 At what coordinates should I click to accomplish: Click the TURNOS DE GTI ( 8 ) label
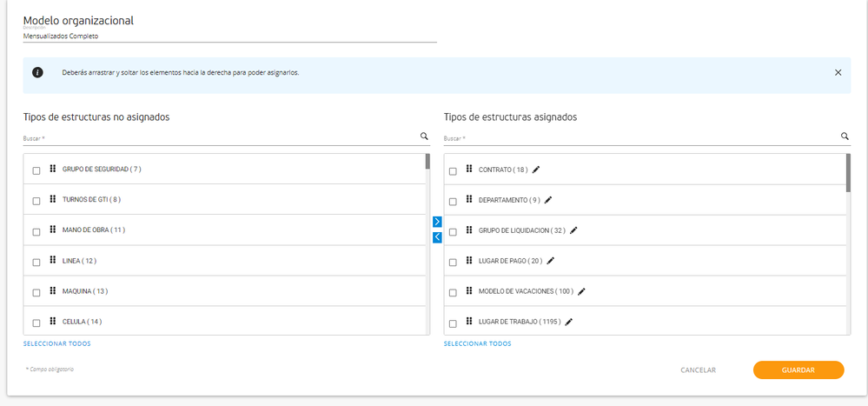point(91,200)
